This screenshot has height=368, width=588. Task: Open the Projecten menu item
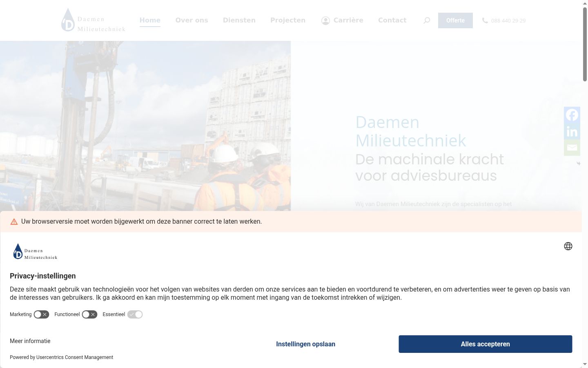pyautogui.click(x=288, y=20)
